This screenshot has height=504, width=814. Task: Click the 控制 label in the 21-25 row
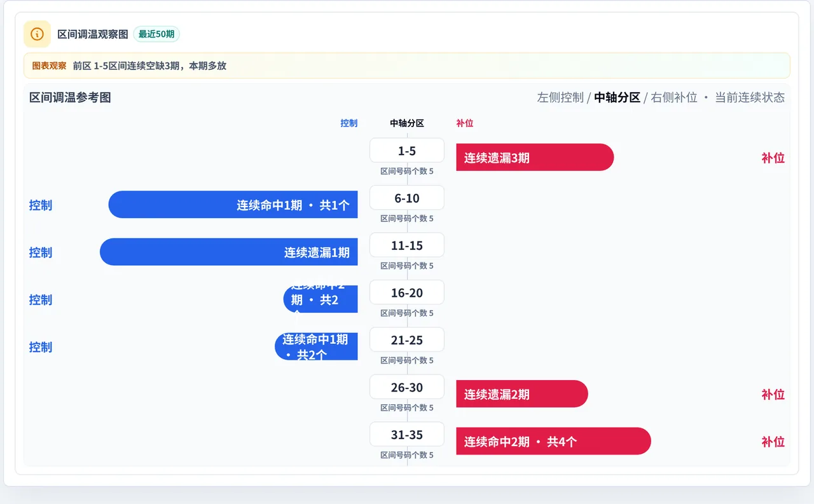41,347
